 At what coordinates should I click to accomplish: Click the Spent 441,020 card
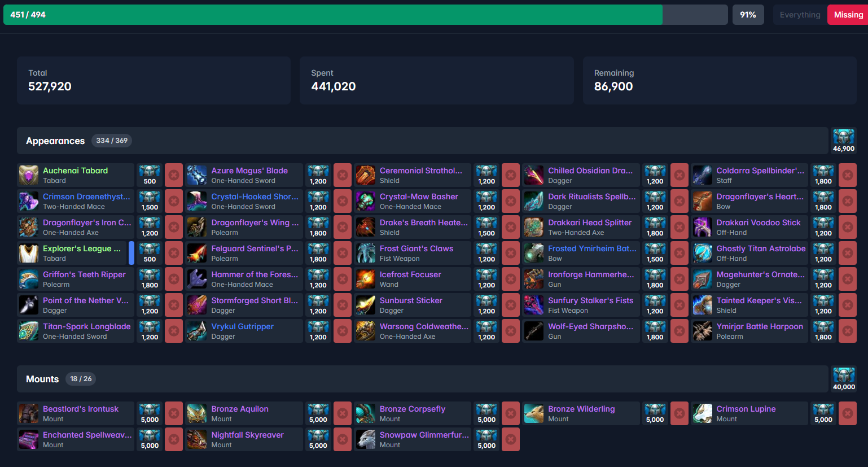click(437, 80)
